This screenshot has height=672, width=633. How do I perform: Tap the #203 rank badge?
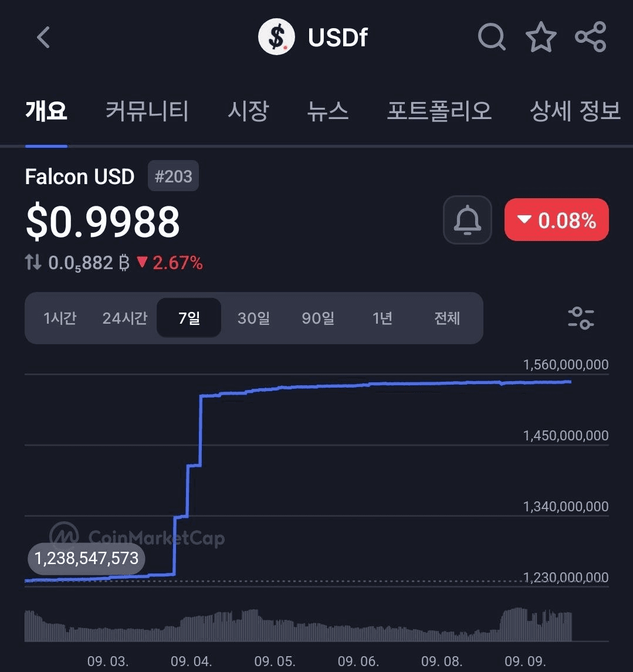[x=173, y=176]
